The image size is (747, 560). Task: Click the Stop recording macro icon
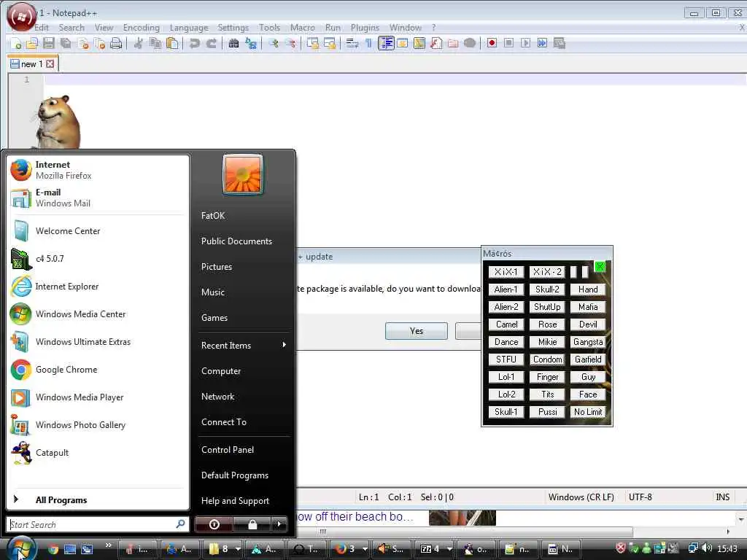click(508, 43)
